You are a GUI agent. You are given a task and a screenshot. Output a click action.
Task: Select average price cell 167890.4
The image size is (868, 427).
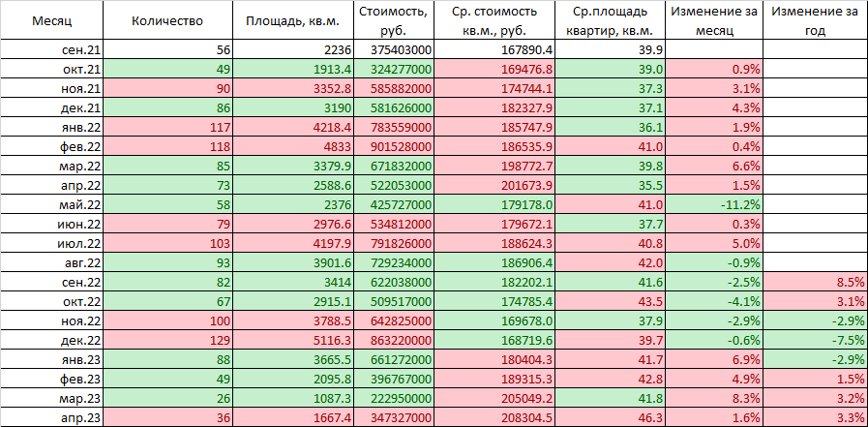(494, 50)
